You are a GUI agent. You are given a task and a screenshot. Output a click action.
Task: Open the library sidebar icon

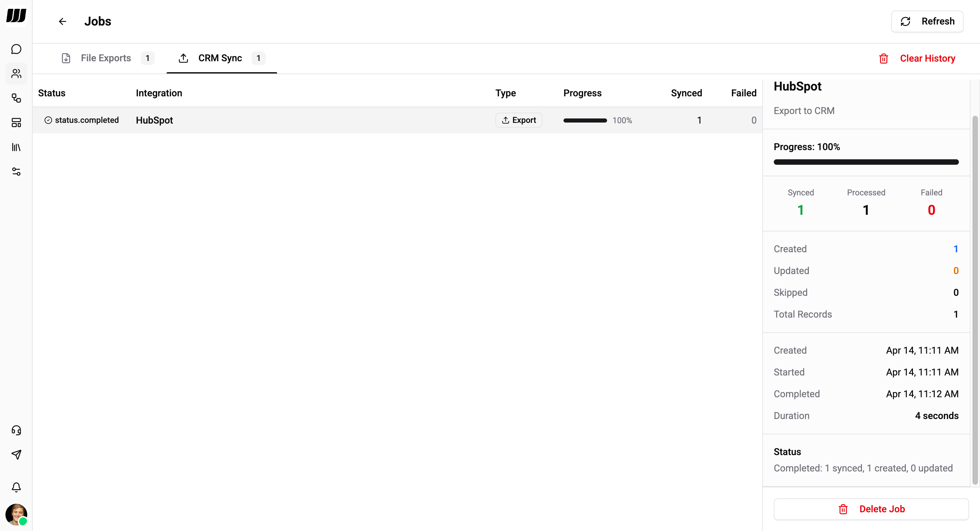coord(16,147)
